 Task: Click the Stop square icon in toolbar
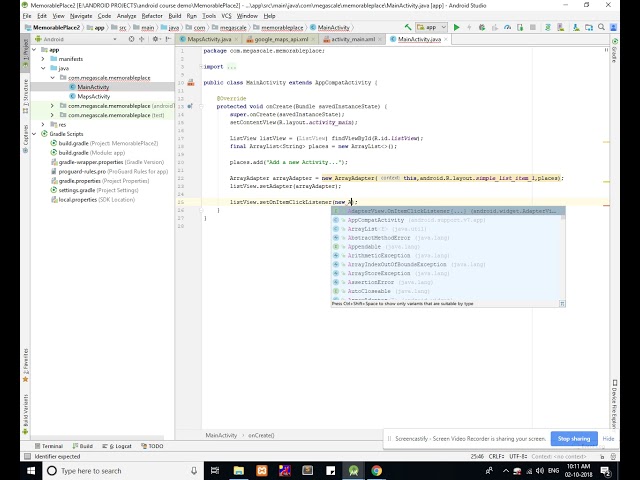pyautogui.click(x=533, y=27)
